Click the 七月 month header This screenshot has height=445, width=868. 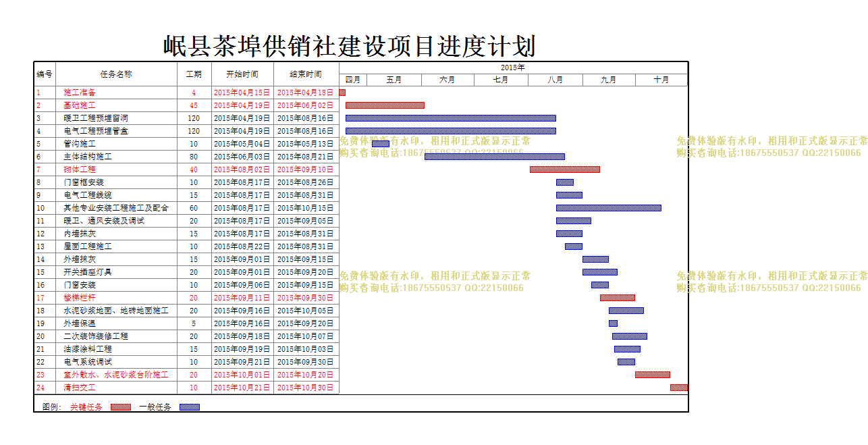click(x=501, y=80)
